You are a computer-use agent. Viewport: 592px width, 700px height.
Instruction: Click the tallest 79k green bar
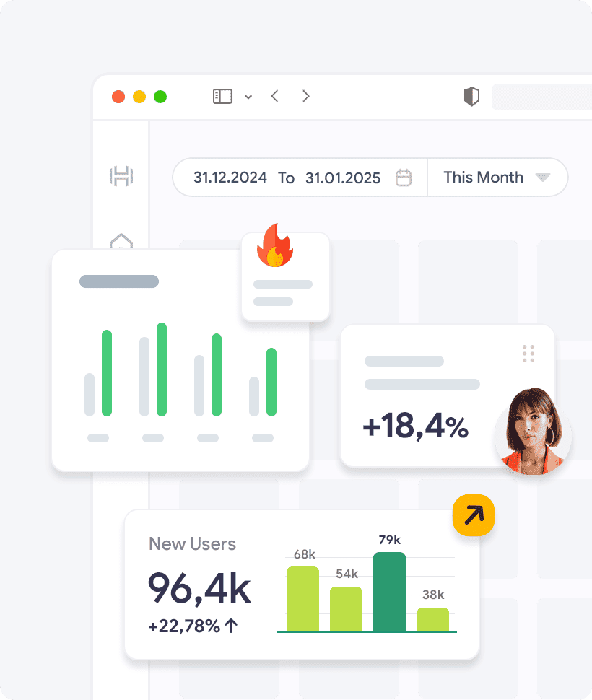pos(388,590)
